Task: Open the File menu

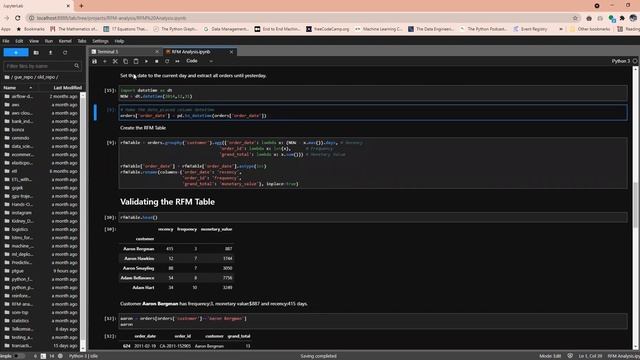Action: tap(6, 41)
